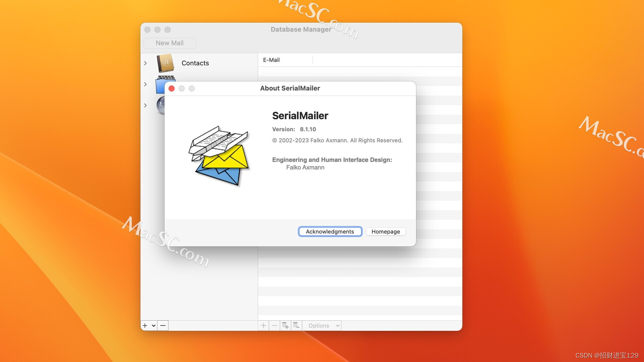Open the add database dropdown arrow
Image resolution: width=644 pixels, height=362 pixels.
pyautogui.click(x=154, y=325)
